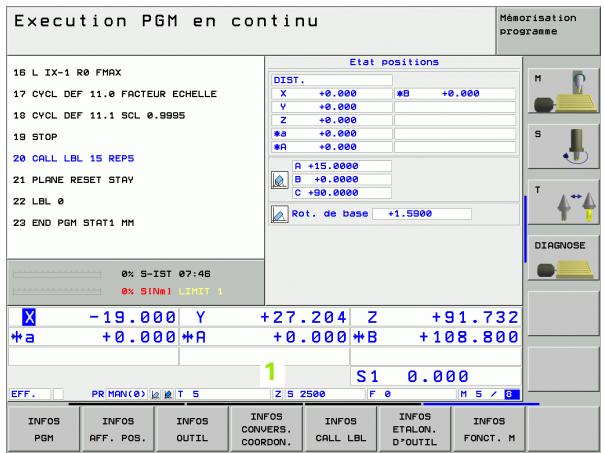This screenshot has width=604, height=453.
Task: Open INFOS CALL LBL softkey
Action: click(x=341, y=429)
